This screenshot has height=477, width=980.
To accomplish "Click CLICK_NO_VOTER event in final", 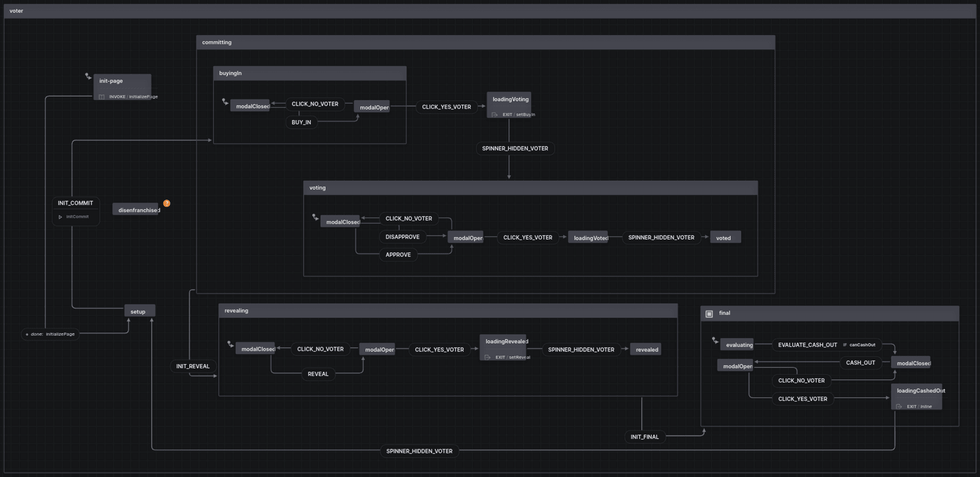I will (801, 380).
